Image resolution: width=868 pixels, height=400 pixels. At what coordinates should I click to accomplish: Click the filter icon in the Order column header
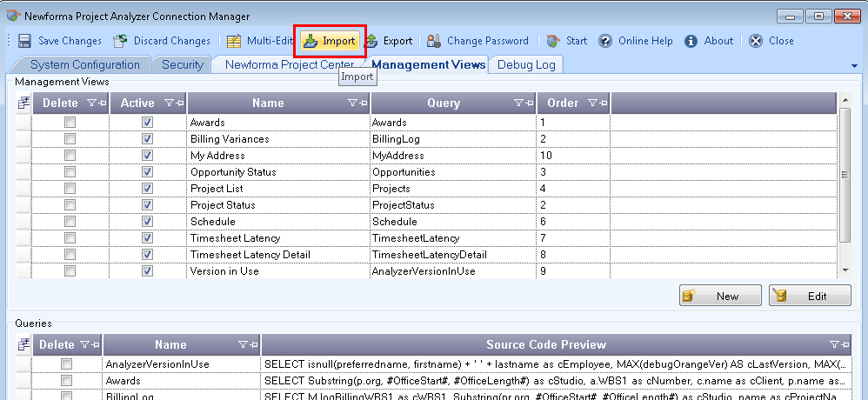click(591, 103)
